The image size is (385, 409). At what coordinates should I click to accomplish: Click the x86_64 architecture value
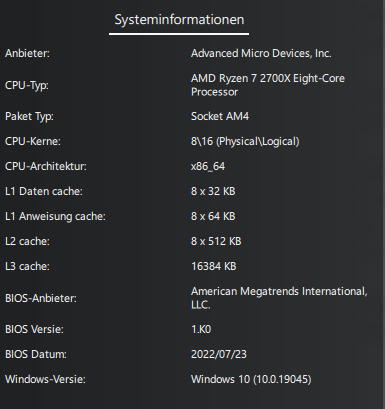tap(208, 166)
